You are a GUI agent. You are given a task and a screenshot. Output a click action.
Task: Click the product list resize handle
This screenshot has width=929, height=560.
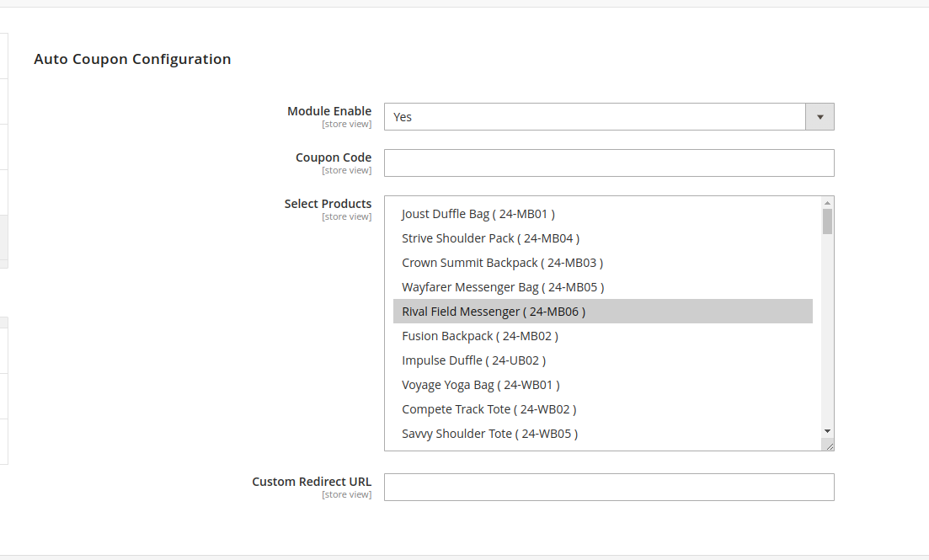click(x=829, y=445)
